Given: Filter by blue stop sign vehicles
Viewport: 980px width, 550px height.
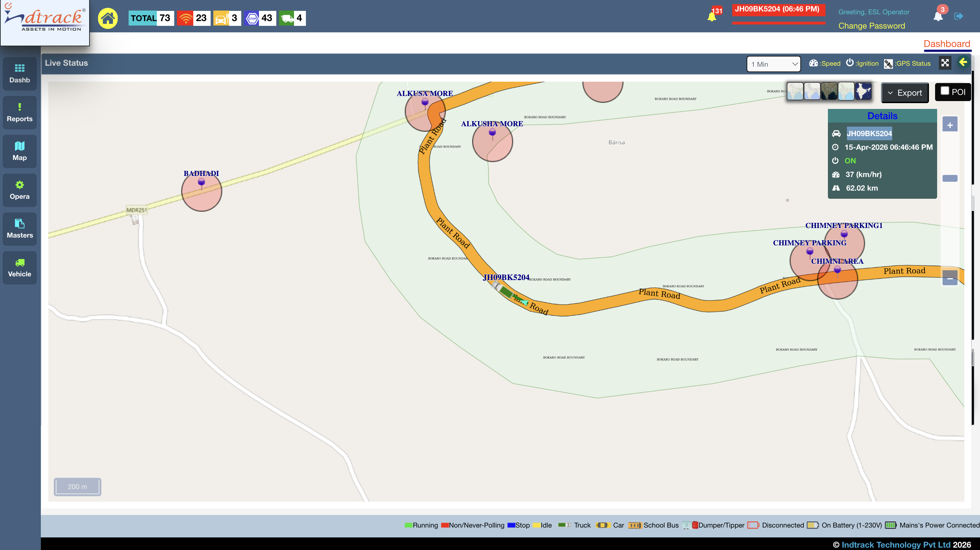Looking at the screenshot, I should tap(252, 18).
